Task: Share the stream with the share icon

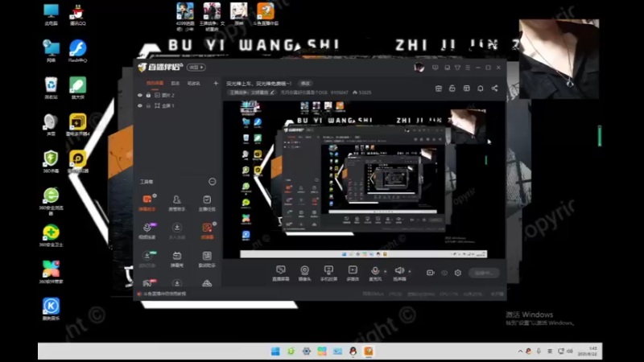Action: 494,88
